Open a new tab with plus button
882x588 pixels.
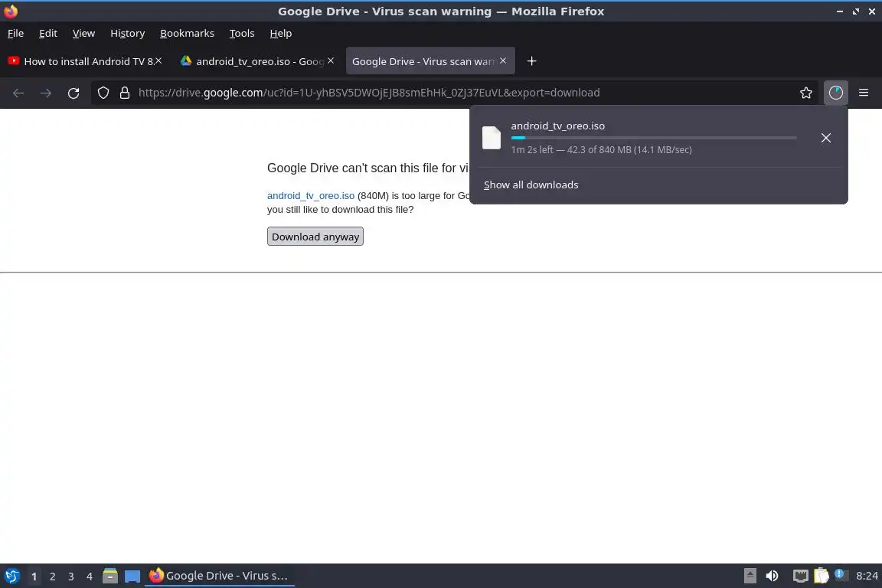pos(531,60)
